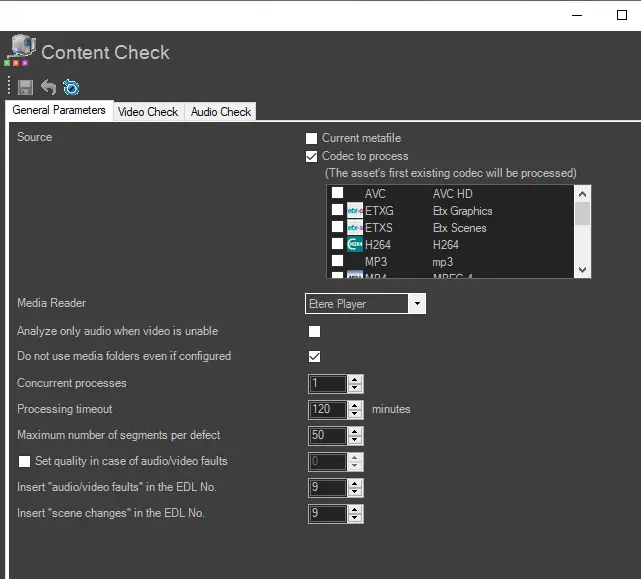This screenshot has height=579, width=641.
Task: Click the H264 codec icon
Action: pyautogui.click(x=354, y=245)
